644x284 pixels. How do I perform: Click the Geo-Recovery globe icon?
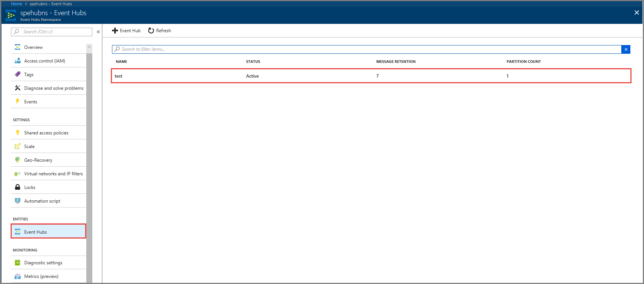click(17, 160)
